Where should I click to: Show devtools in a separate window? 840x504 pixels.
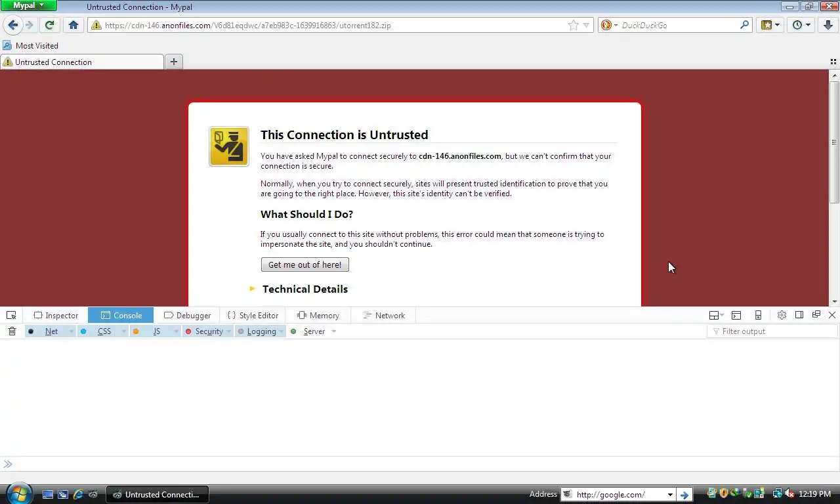click(x=816, y=315)
